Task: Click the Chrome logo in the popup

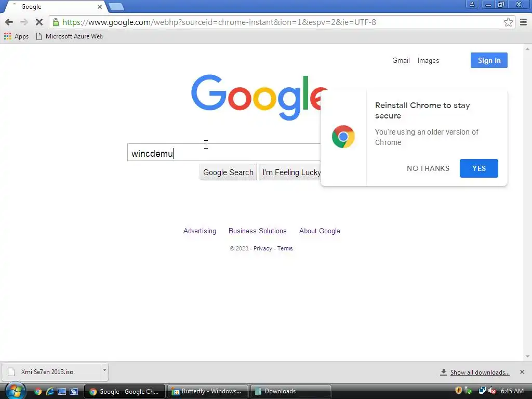Action: click(x=343, y=137)
